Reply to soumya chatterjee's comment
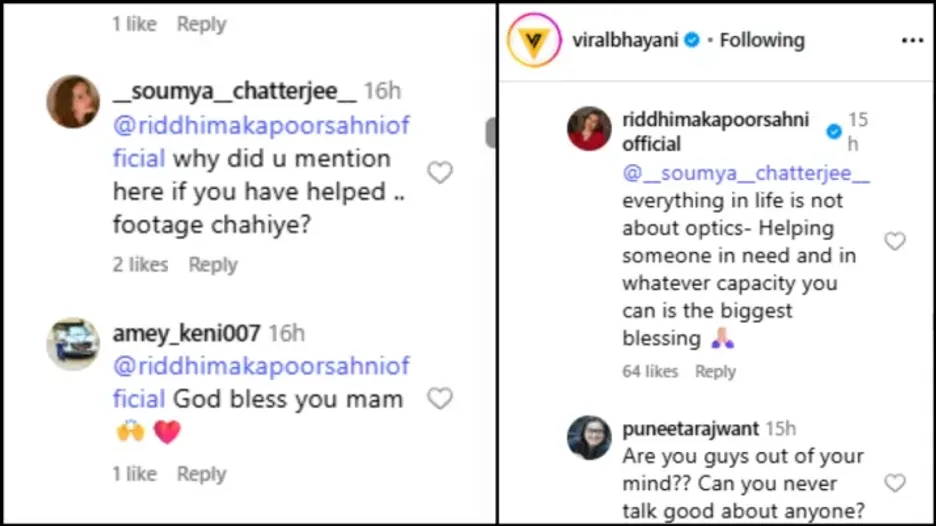Screen dimensions: 936x526 click(x=213, y=265)
